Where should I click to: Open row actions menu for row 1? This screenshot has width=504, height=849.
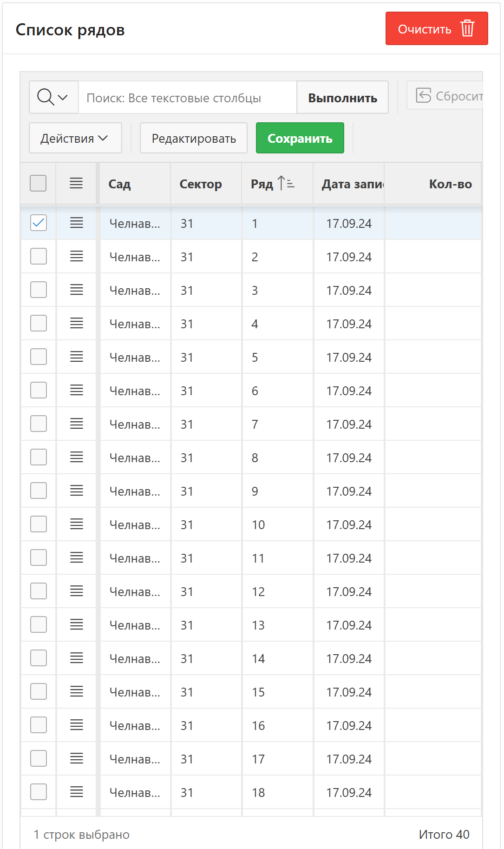click(77, 223)
